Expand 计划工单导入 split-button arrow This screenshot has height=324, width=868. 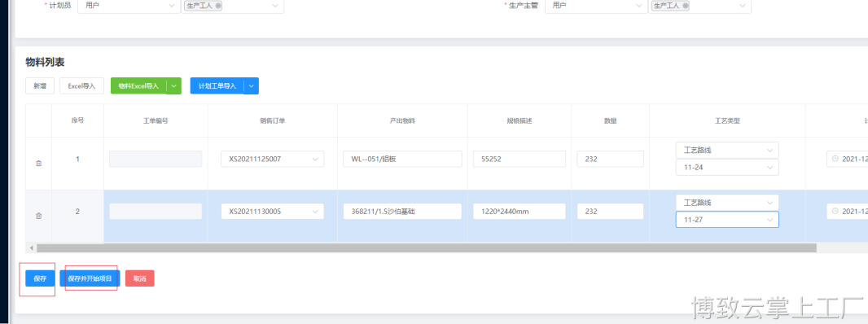[252, 85]
